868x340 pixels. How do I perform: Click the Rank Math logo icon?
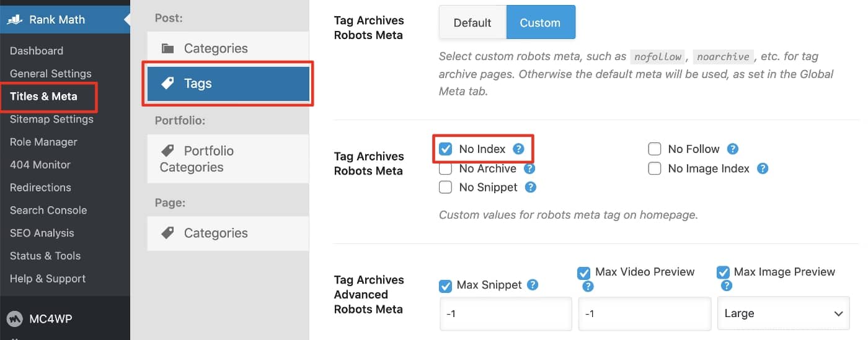pos(15,19)
